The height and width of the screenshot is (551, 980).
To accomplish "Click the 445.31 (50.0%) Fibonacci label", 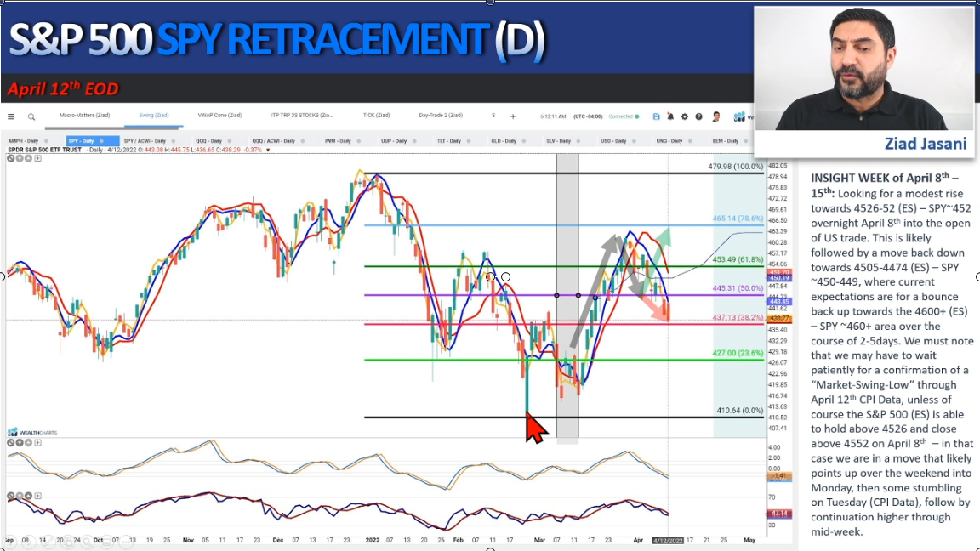I will tap(738, 288).
